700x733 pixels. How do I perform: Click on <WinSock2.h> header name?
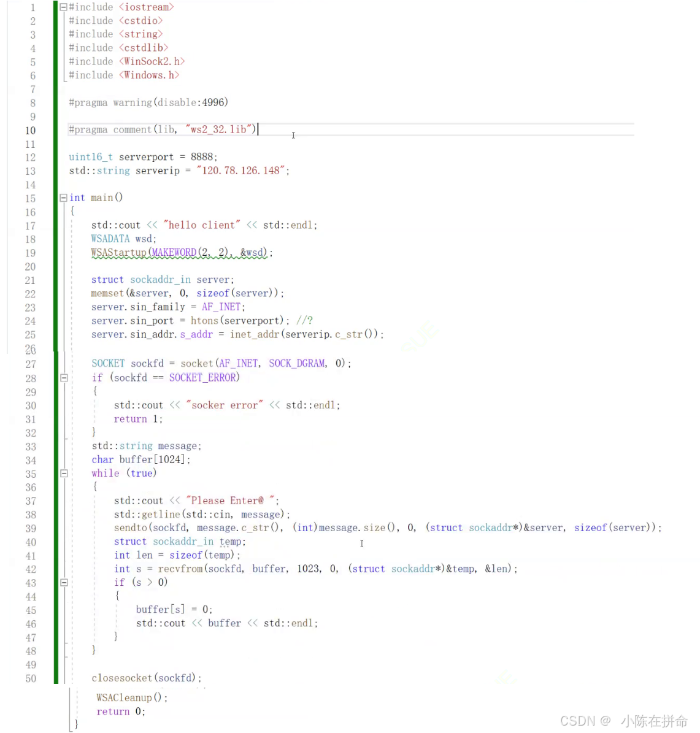152,61
